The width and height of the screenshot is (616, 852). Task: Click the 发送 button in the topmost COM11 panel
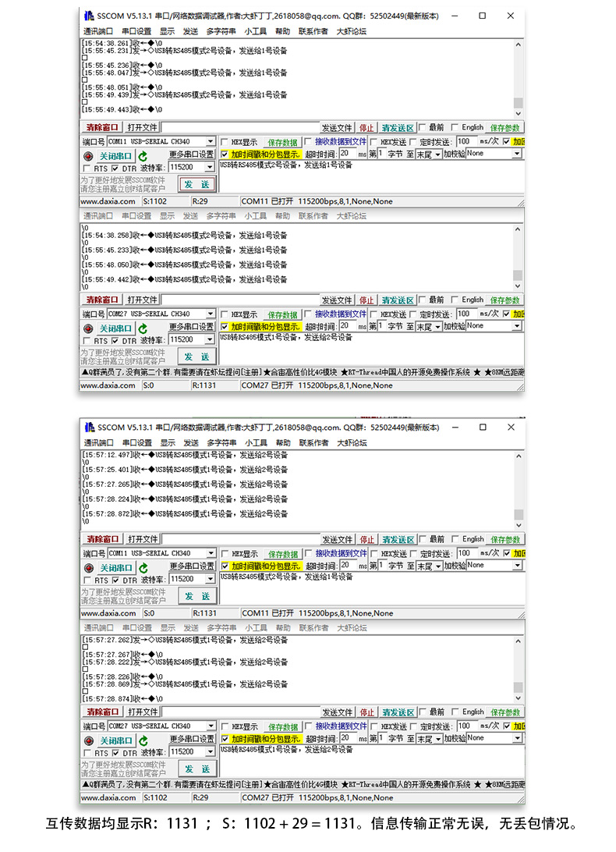click(196, 184)
